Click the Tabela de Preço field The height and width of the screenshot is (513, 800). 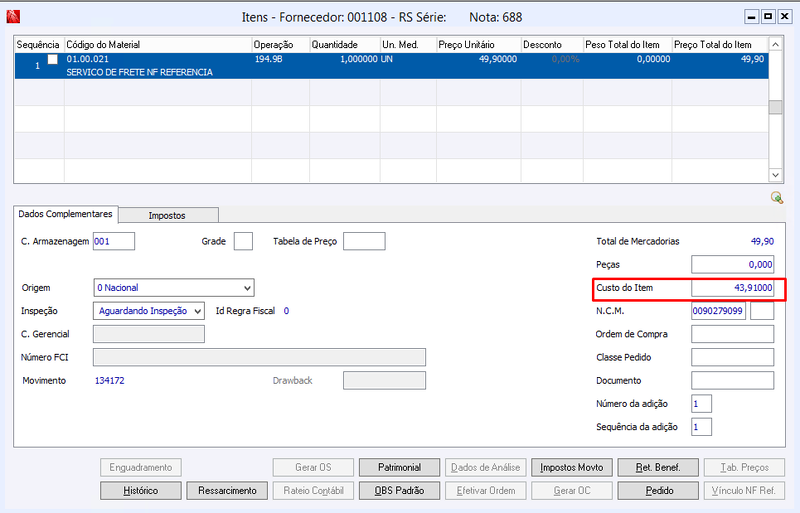tap(364, 241)
